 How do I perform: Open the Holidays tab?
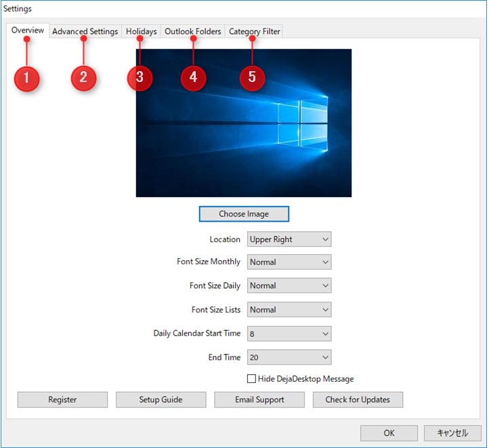point(141,31)
